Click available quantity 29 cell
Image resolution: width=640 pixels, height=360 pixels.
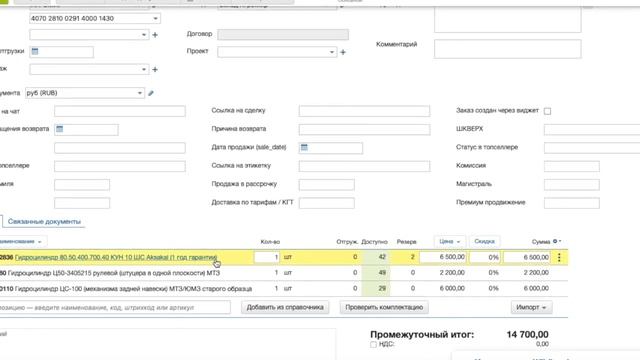(376, 289)
